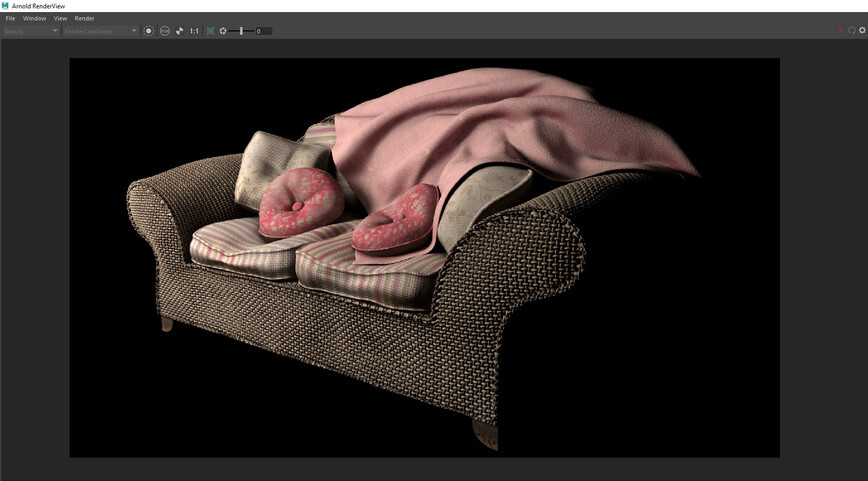Viewport: 868px width, 481px height.
Task: Click the exposure slider handle
Action: (x=241, y=31)
